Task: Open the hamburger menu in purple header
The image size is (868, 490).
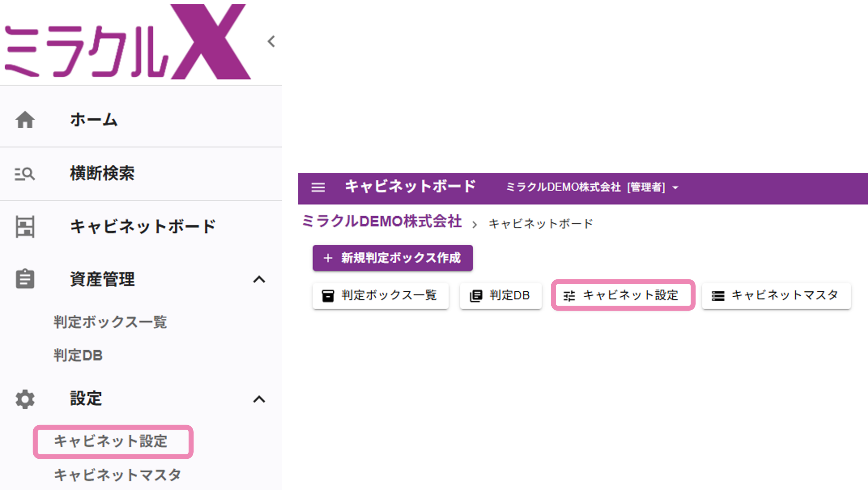Action: click(318, 187)
